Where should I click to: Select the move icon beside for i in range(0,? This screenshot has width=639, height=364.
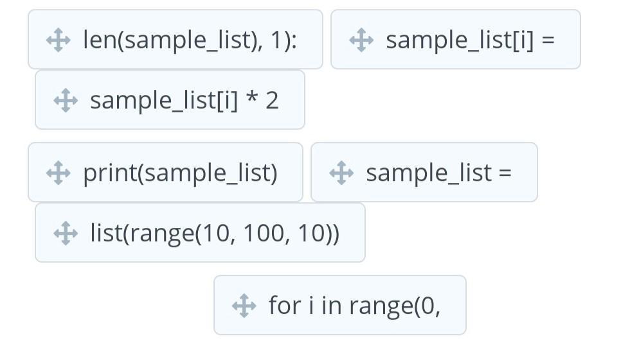(x=244, y=306)
